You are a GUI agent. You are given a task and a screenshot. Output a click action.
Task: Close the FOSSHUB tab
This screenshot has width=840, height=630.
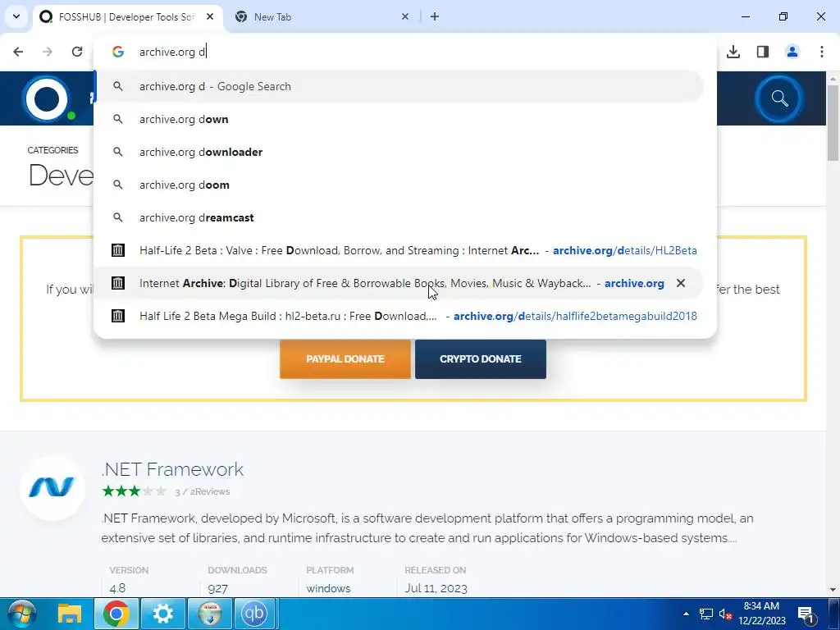(210, 16)
